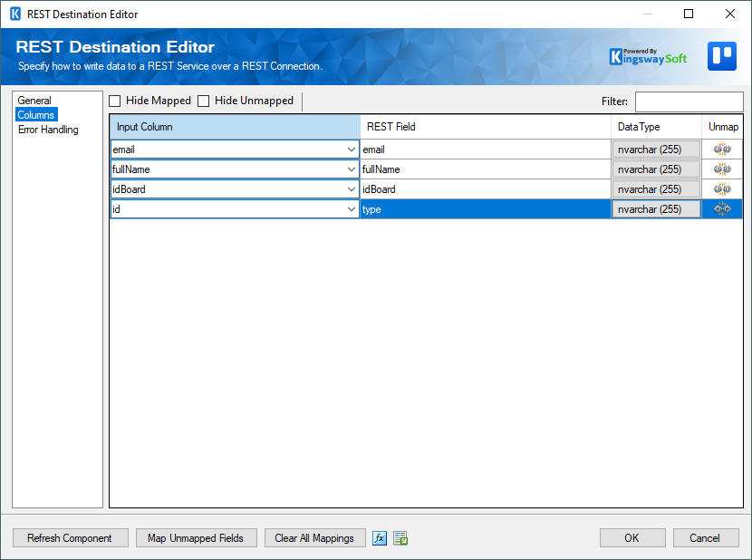Unmap the email field mapping

(x=722, y=150)
